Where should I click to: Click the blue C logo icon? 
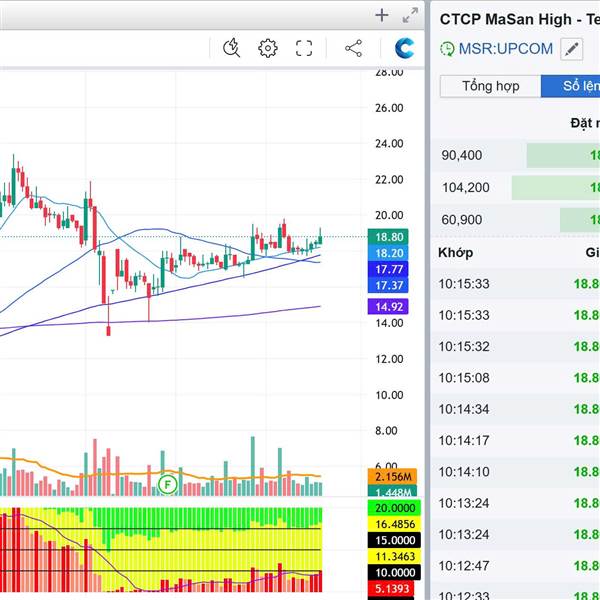coord(404,48)
